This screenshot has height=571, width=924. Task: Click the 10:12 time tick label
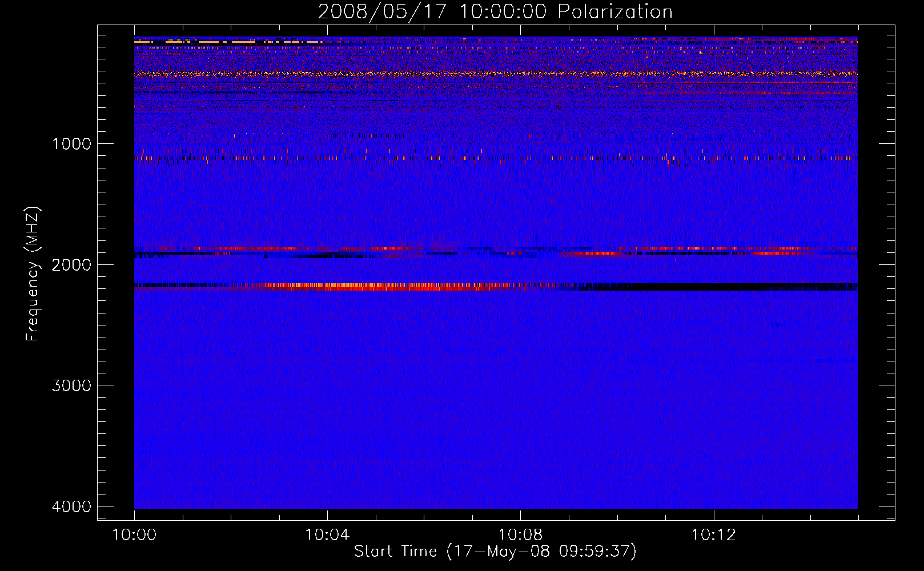click(x=713, y=535)
